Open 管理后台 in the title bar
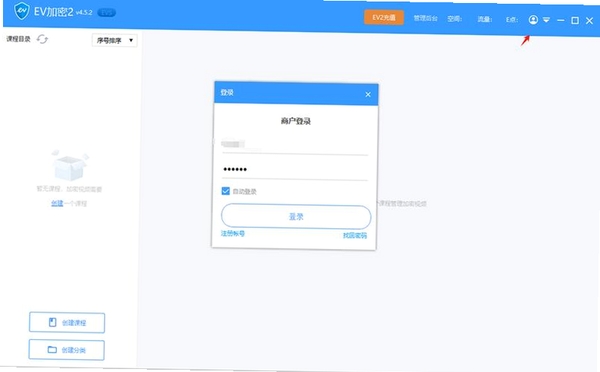This screenshot has height=372, width=600. (425, 18)
